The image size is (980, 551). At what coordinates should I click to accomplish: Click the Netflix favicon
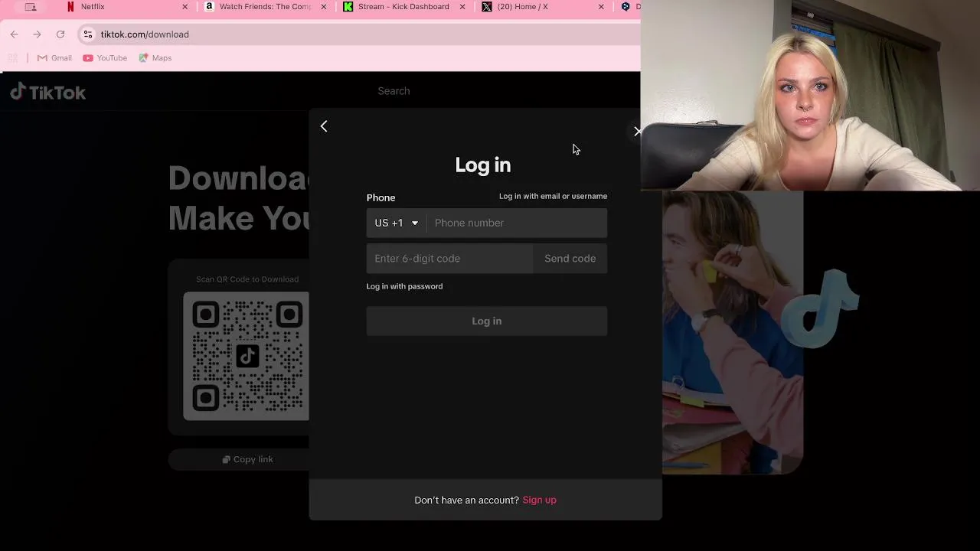[x=71, y=7]
